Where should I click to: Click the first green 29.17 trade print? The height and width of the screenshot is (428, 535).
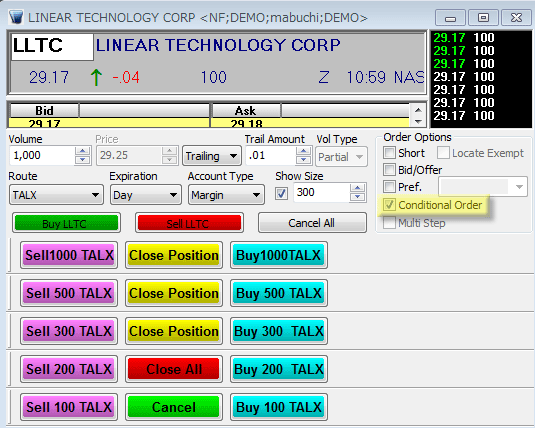click(x=449, y=38)
